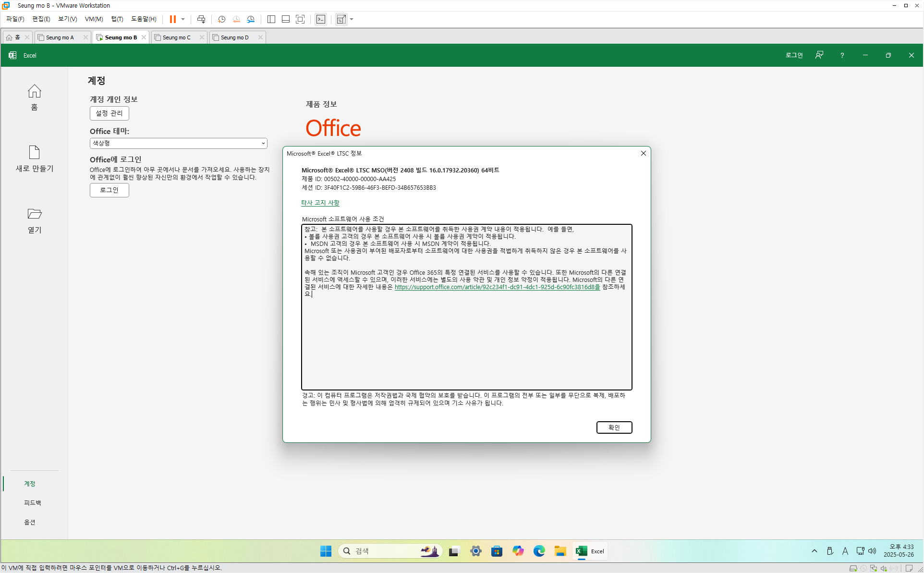The height and width of the screenshot is (573, 924).
Task: Take a VM snapshot
Action: [x=221, y=19]
